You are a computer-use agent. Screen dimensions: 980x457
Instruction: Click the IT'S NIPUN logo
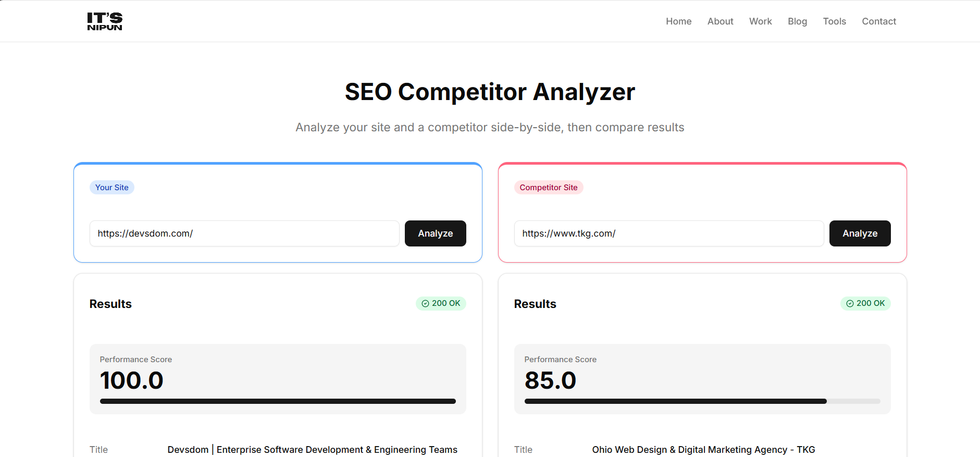105,21
